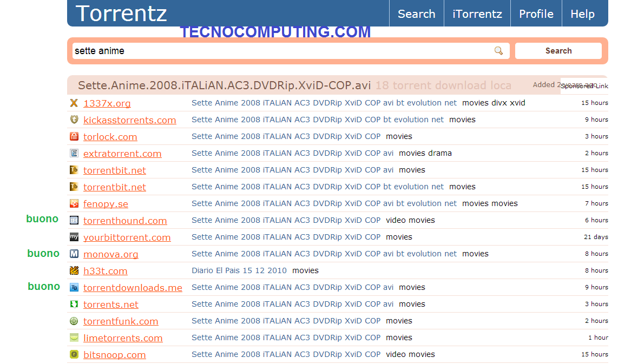Click the Sponsored Link label
618x364 pixels.
coord(584,86)
